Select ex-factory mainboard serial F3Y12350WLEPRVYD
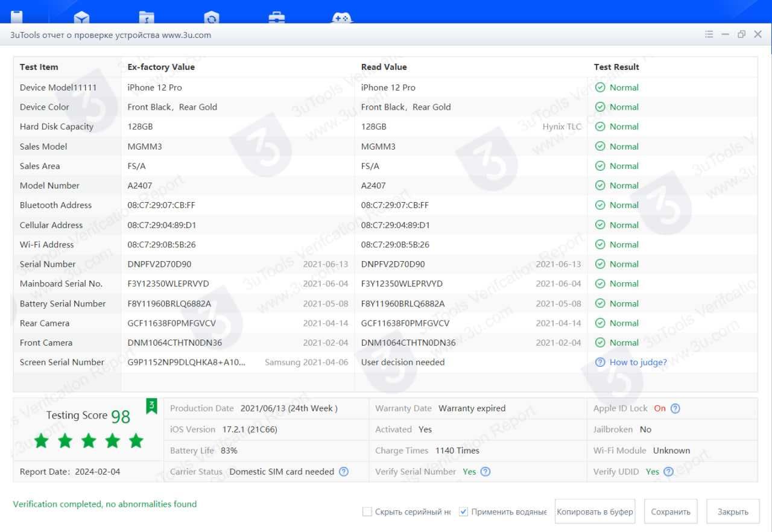The height and width of the screenshot is (532, 772). click(168, 283)
